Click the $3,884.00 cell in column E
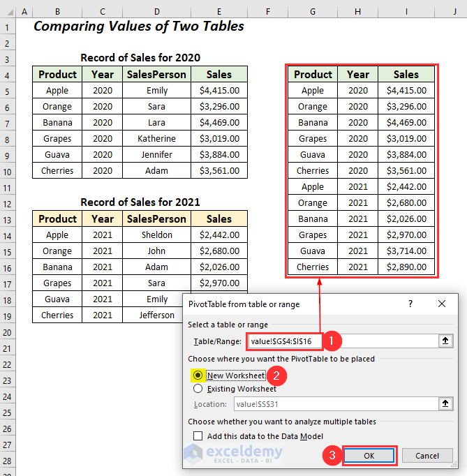The height and width of the screenshot is (476, 467). [219, 154]
